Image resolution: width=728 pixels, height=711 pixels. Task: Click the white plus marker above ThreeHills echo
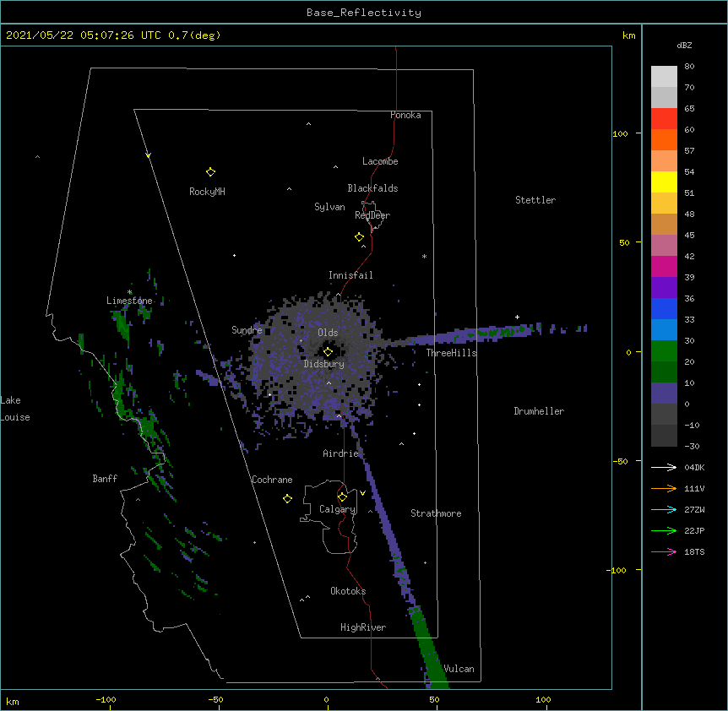(517, 317)
